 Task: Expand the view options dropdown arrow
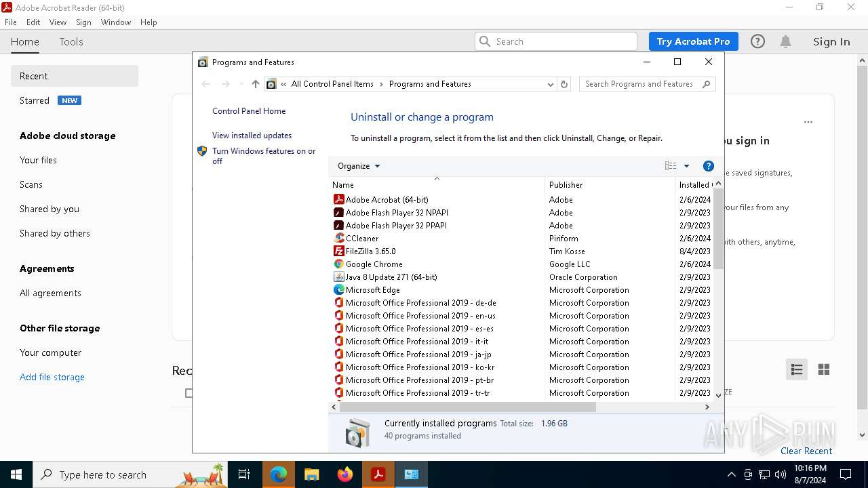(x=686, y=166)
